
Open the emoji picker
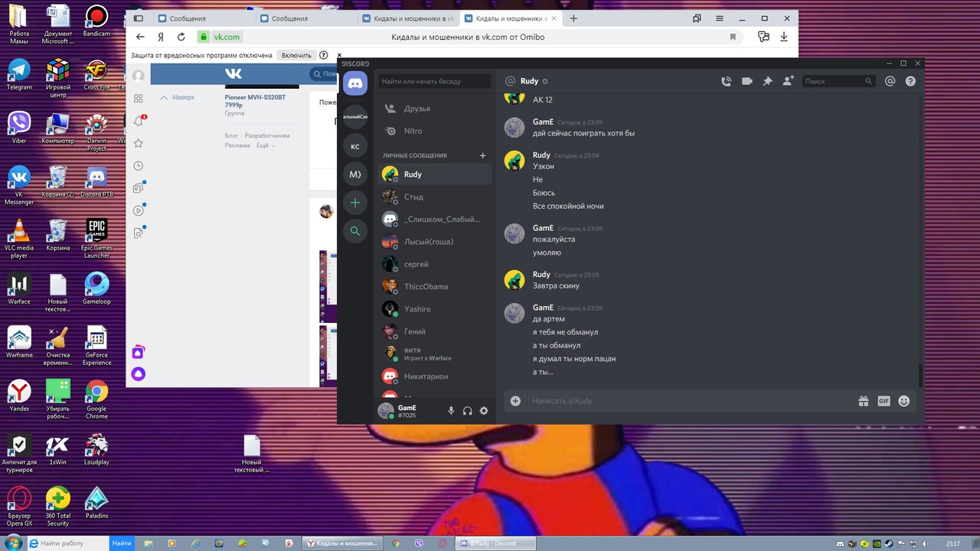pos(904,401)
